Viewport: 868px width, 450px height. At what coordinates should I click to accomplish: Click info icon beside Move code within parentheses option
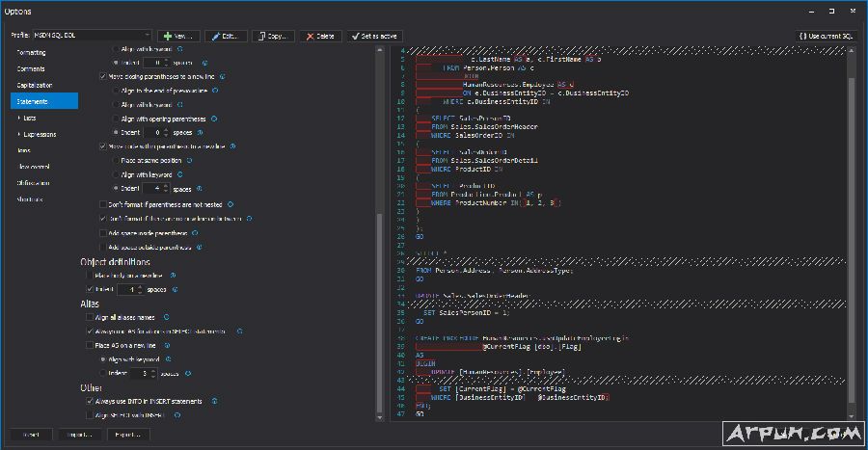coord(233,146)
